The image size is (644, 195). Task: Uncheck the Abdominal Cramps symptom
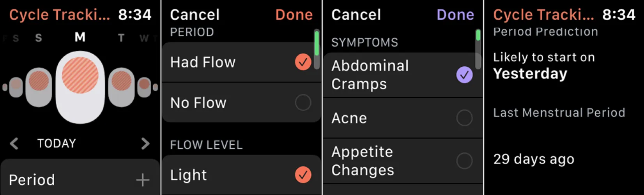tap(464, 75)
